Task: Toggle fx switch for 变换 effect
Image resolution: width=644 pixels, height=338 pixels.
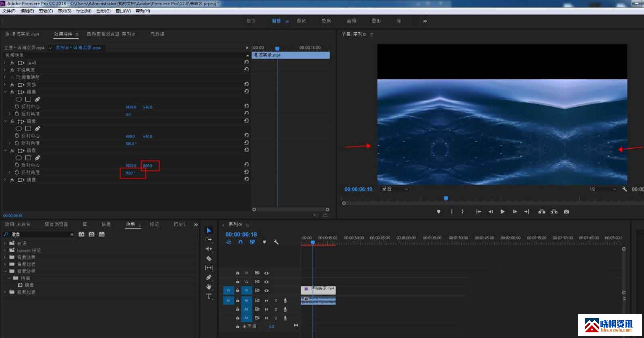Action: coord(12,85)
